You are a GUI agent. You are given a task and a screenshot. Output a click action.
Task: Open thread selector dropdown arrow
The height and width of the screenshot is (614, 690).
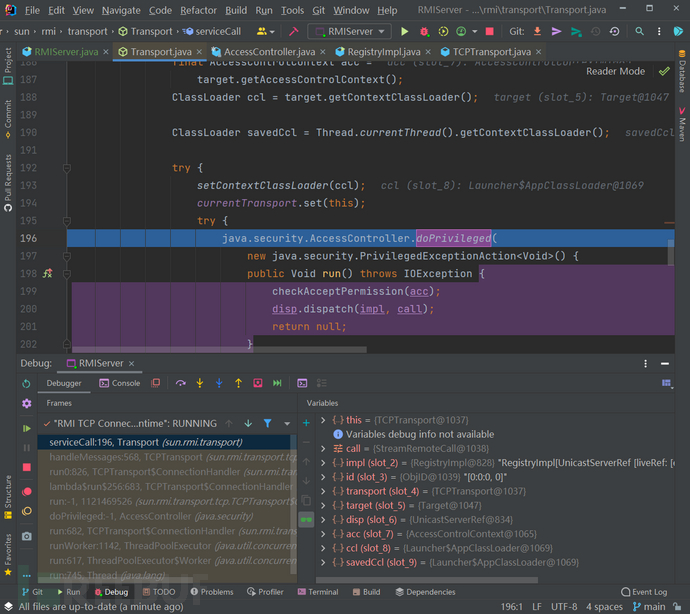tap(287, 423)
